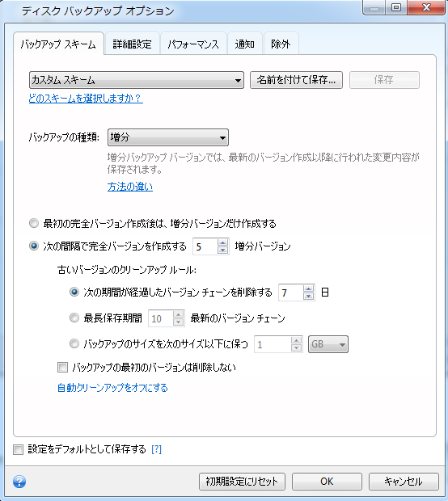Image resolution: width=448 pixels, height=501 pixels.
Task: Click the 増分バージョン interval field showing 5
Action: 205,246
